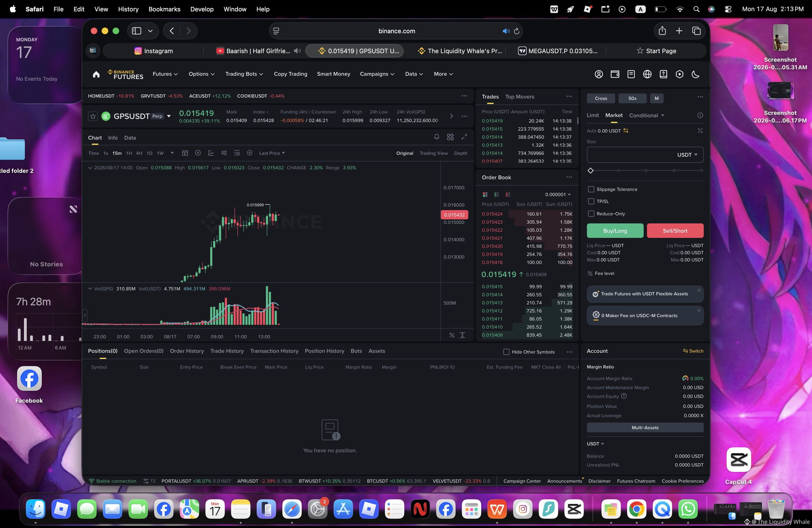
Task: Expand the chart to fullscreen
Action: (x=464, y=137)
